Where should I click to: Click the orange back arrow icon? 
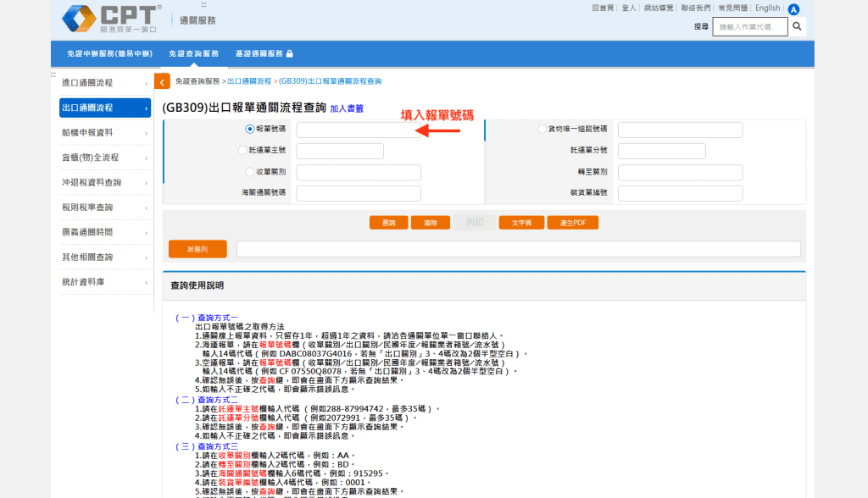(x=162, y=82)
